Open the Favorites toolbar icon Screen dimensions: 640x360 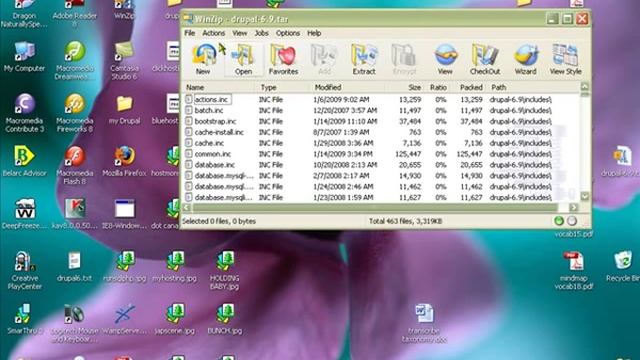pos(283,59)
